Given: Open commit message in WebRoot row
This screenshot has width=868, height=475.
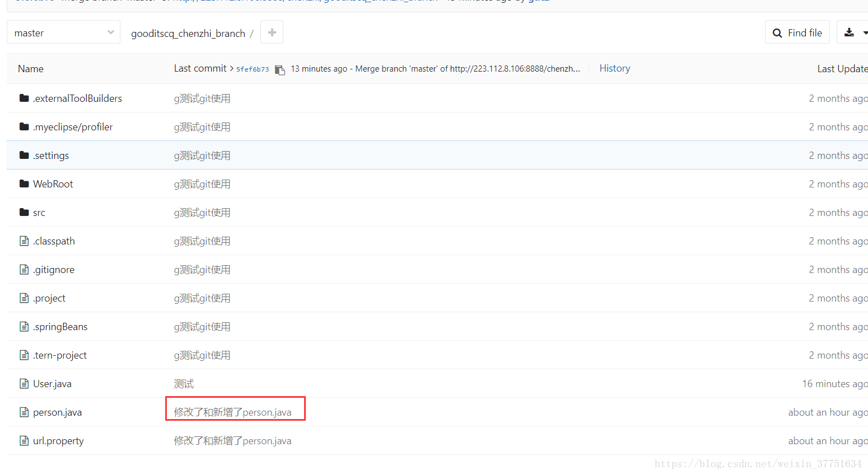Looking at the screenshot, I should click(202, 184).
